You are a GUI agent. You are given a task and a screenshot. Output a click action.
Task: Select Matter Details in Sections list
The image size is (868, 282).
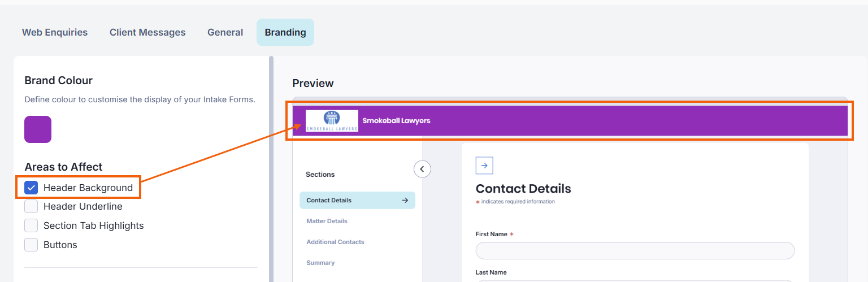click(x=327, y=221)
